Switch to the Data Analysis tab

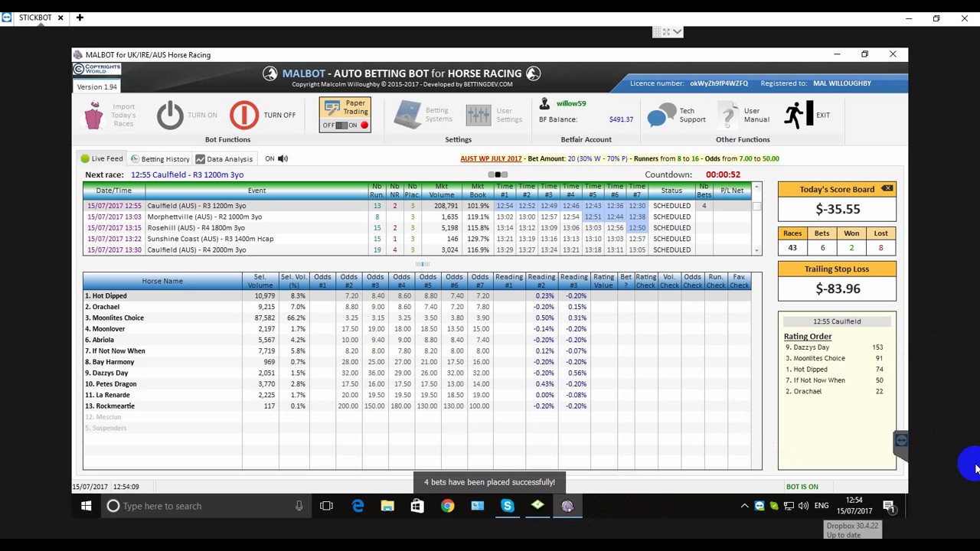coord(224,158)
